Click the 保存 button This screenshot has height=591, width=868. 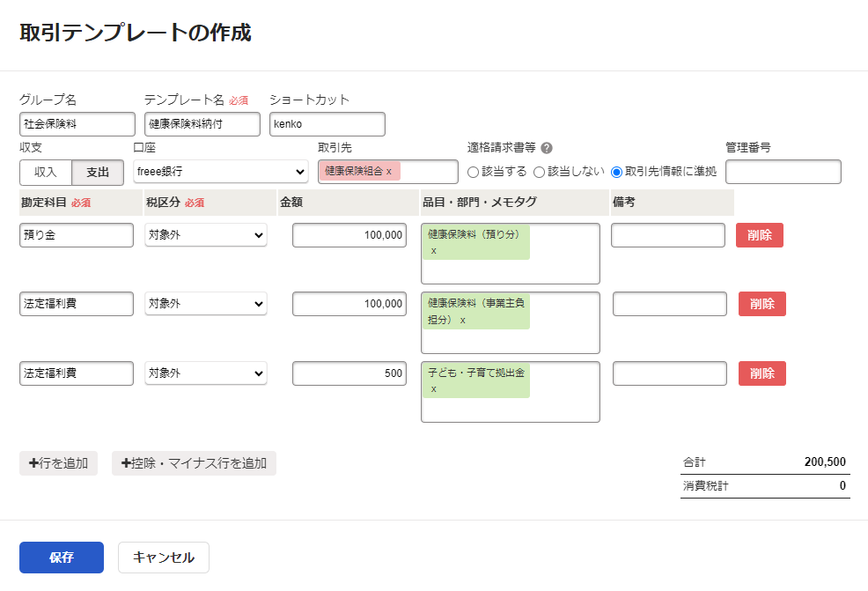point(62,558)
